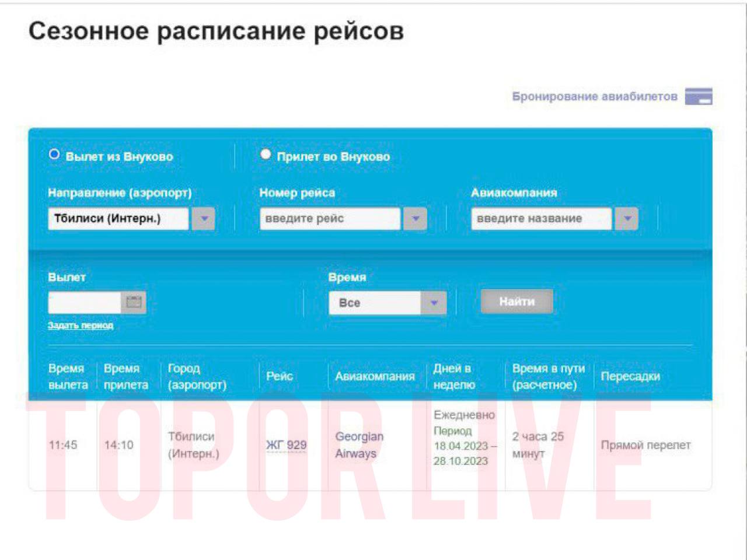Click the arrival time '14:10' cell
The width and height of the screenshot is (747, 560).
[118, 445]
